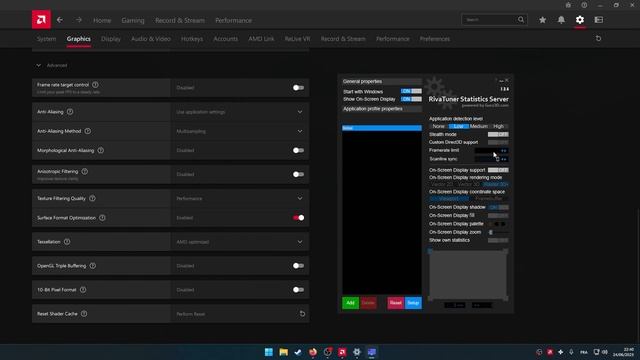This screenshot has width=640, height=360.
Task: Adjust RivaTuner On-Screen Display zoom slider
Action: pyautogui.click(x=498, y=232)
